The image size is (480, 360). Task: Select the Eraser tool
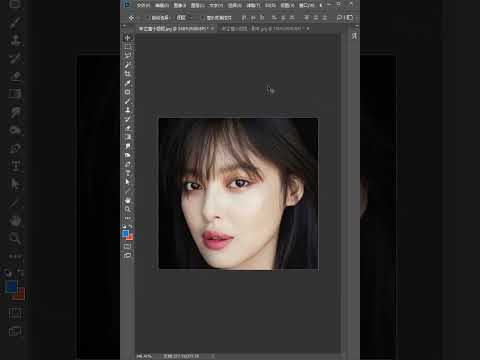click(x=127, y=128)
